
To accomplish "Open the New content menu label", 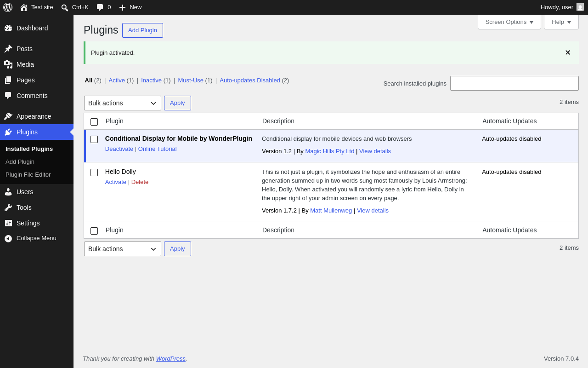I will [136, 7].
